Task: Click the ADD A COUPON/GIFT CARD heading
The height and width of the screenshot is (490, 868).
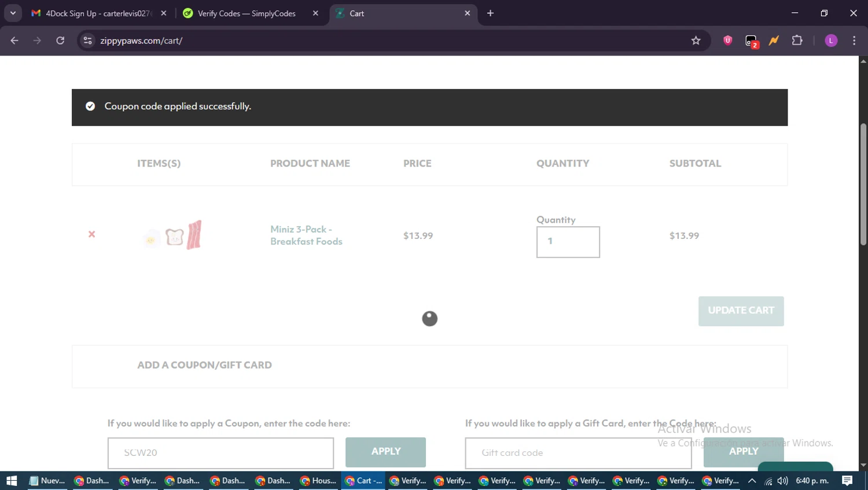Action: [x=204, y=365]
